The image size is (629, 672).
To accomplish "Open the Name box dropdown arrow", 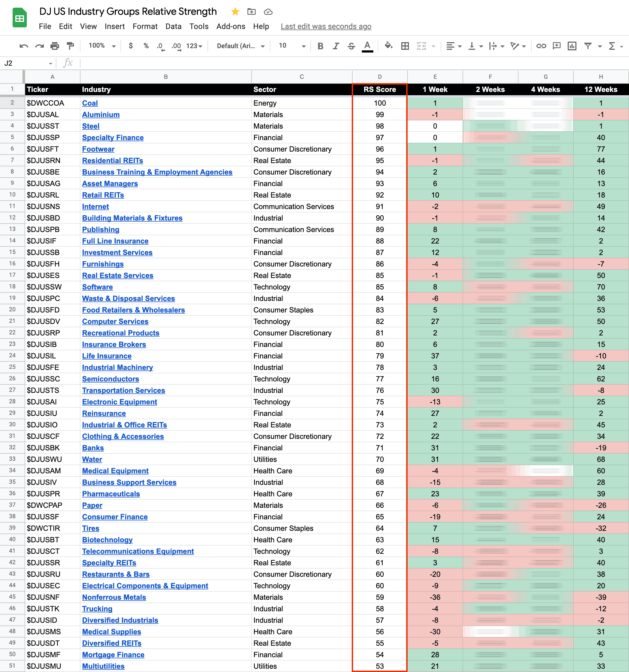I will (x=50, y=63).
